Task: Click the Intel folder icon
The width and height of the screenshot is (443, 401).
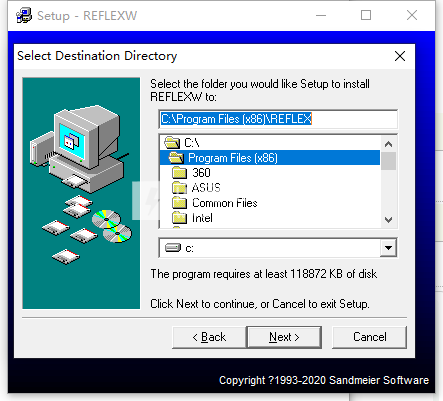Action: pos(180,218)
